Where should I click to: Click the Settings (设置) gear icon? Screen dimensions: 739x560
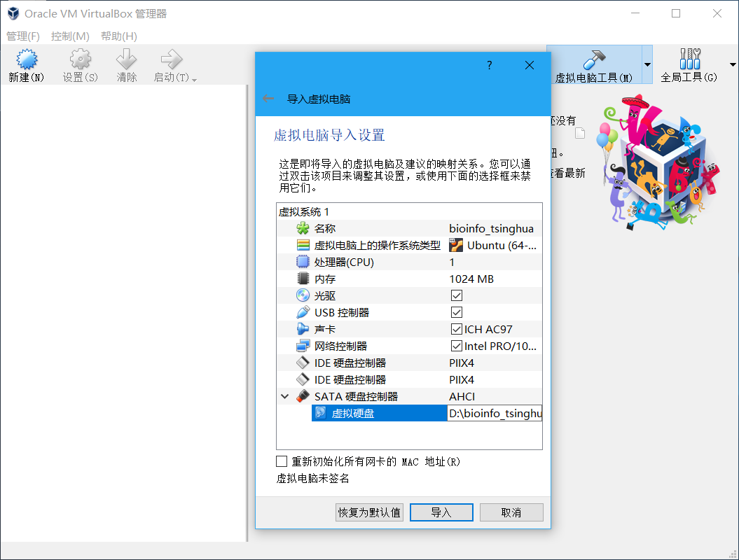coord(81,60)
